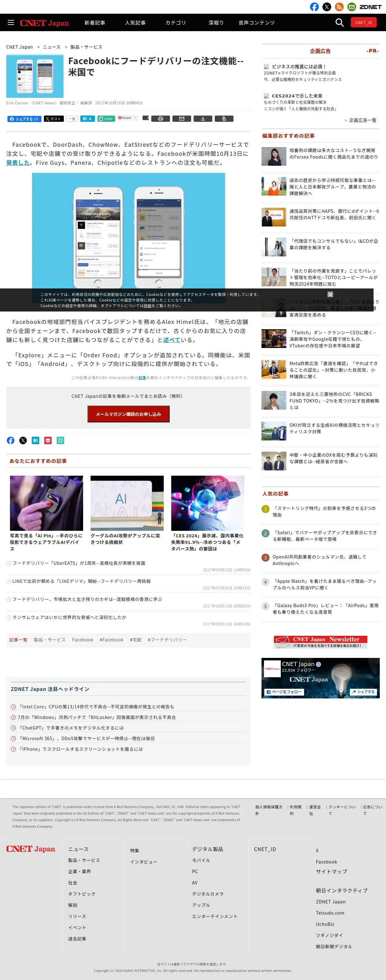Bookmark with the Hatena B! 6 button

coord(87,119)
